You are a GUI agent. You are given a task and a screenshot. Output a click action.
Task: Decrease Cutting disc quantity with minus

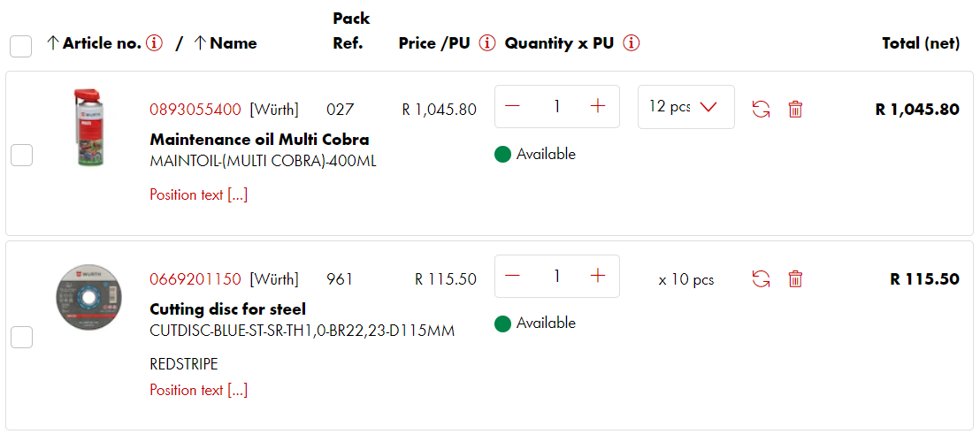click(x=512, y=276)
